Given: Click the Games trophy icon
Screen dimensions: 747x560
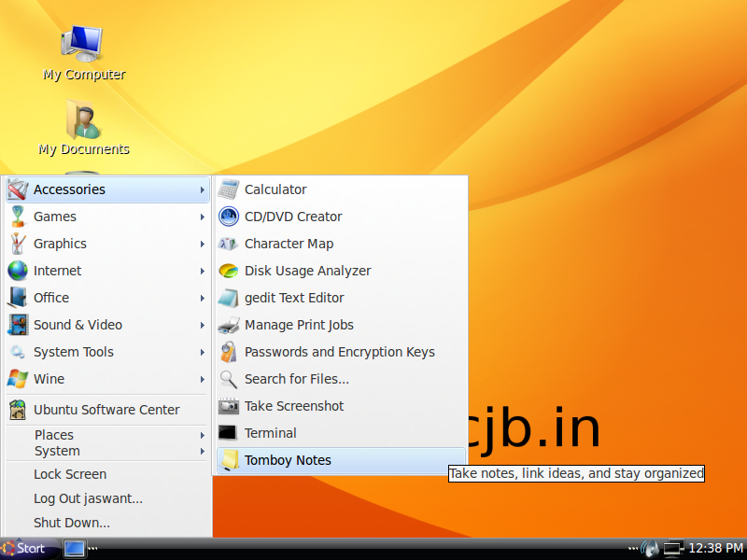Looking at the screenshot, I should click(x=18, y=217).
